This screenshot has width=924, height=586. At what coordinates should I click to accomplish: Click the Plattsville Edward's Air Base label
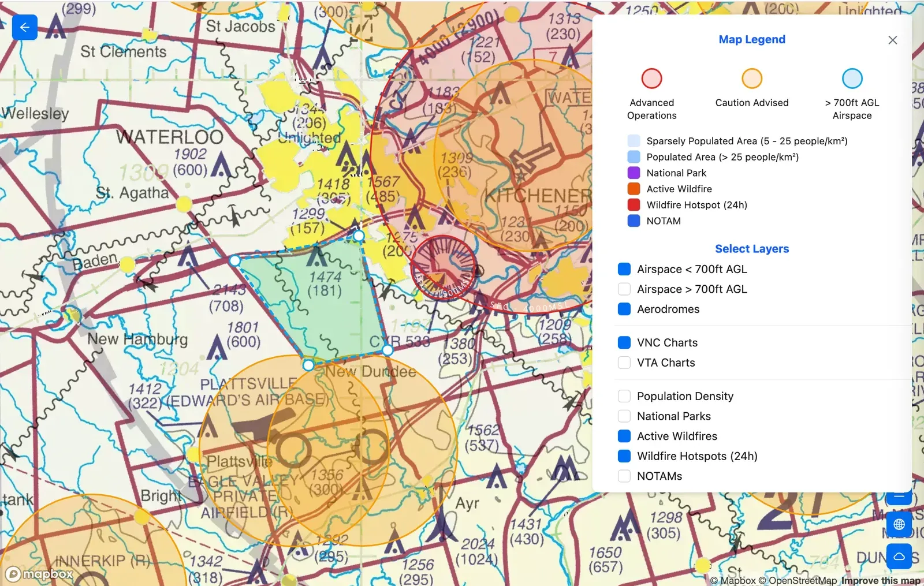[x=247, y=392]
